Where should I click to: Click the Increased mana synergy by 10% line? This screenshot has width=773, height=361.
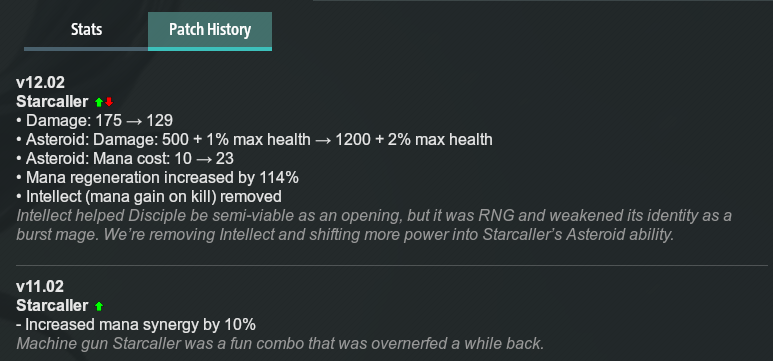pos(136,325)
